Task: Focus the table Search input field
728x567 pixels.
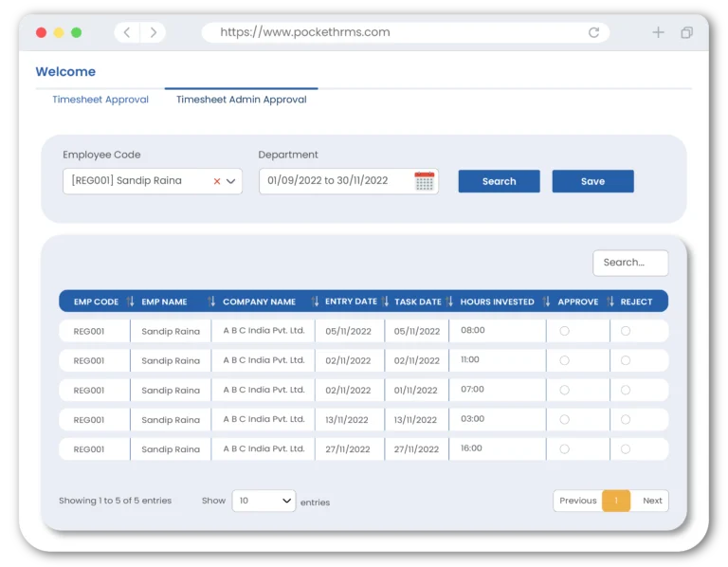Action: point(630,263)
